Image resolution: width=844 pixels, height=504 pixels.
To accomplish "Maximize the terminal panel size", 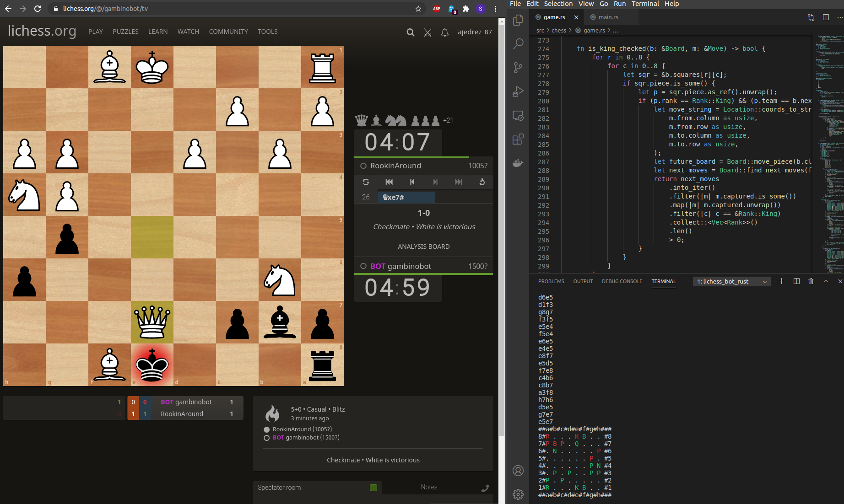I will pyautogui.click(x=826, y=281).
